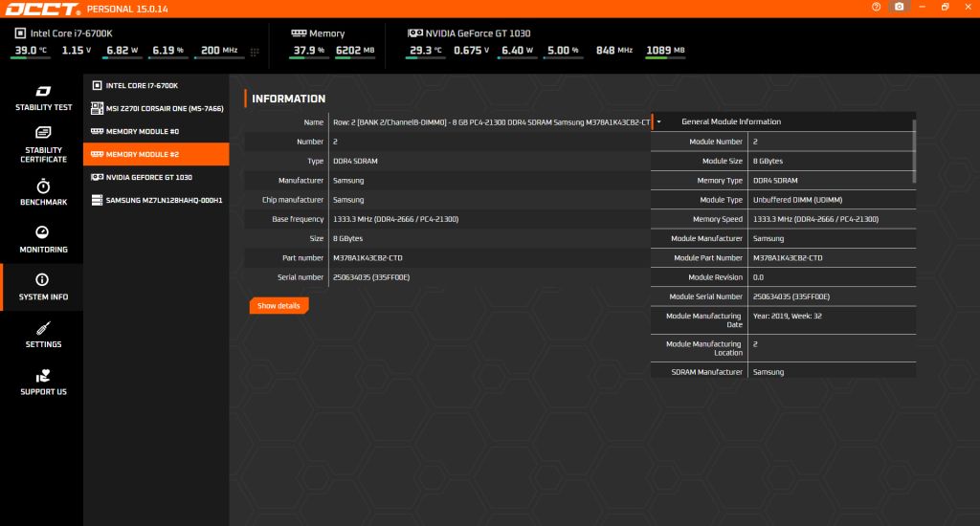
Task: Click GPU clock 848 MHz reading
Action: (614, 50)
